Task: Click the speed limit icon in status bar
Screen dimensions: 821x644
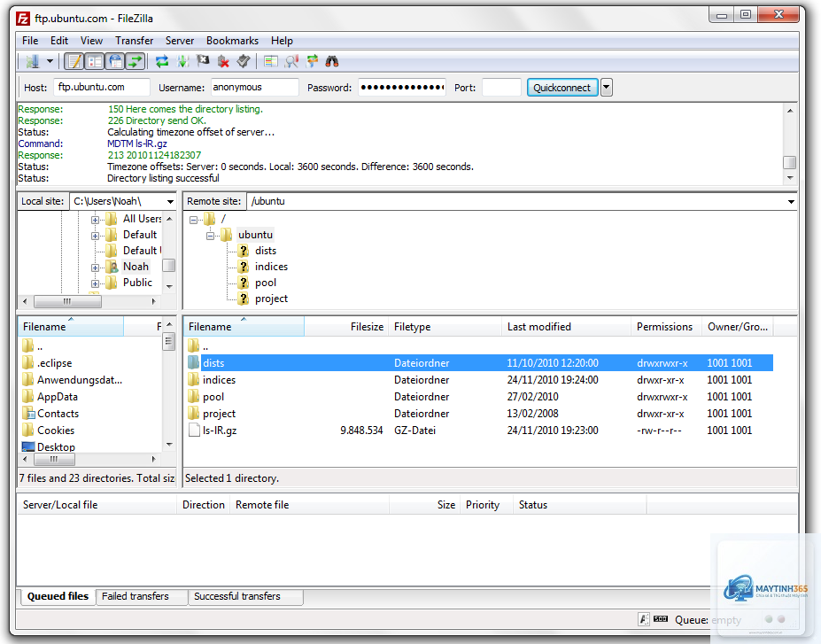Action: (661, 619)
